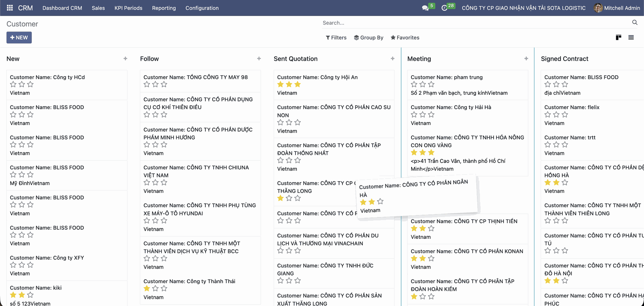Open the activities clock icon
This screenshot has width=644, height=306.
[444, 8]
